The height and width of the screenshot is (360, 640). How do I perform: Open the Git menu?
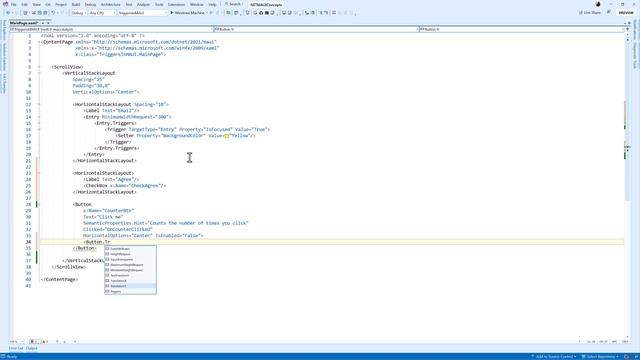click(48, 4)
